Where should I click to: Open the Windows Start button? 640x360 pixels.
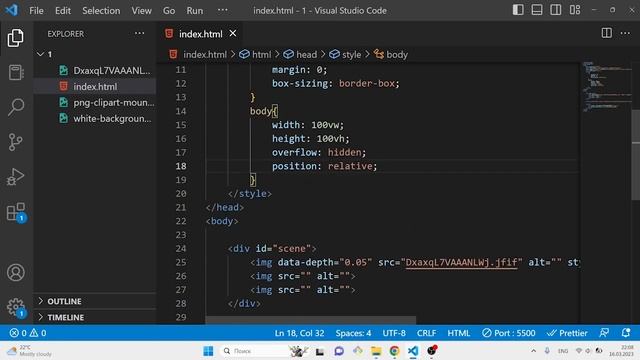pyautogui.click(x=208, y=351)
